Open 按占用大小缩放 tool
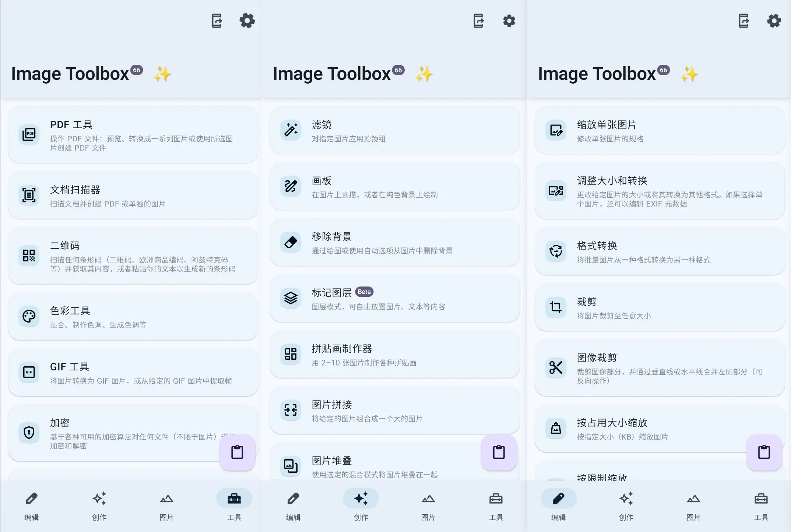The height and width of the screenshot is (532, 791). click(641, 429)
